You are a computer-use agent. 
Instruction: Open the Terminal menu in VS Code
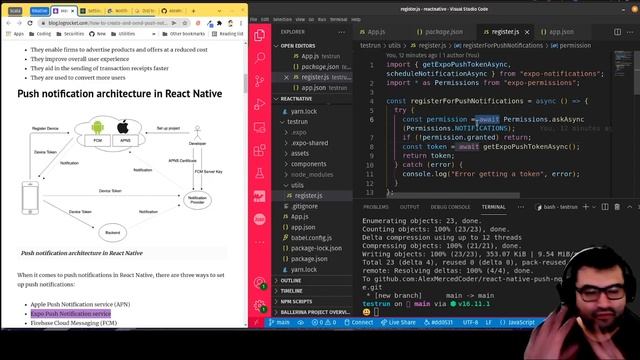(338, 19)
